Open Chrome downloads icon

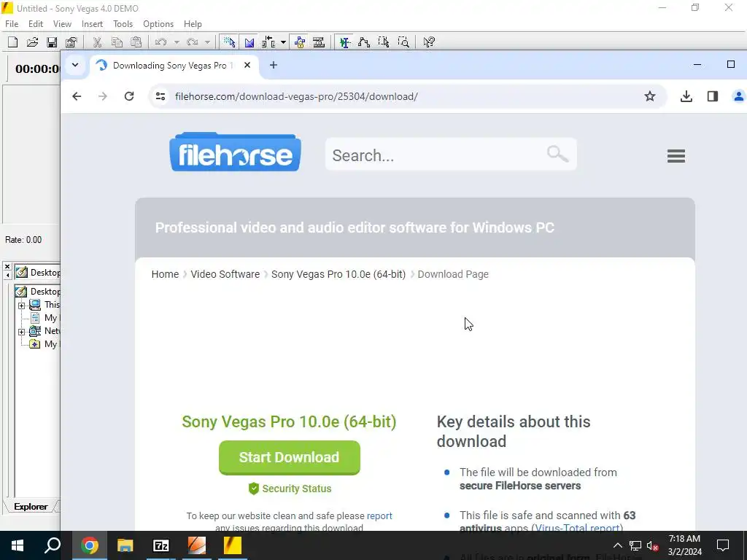(x=686, y=97)
